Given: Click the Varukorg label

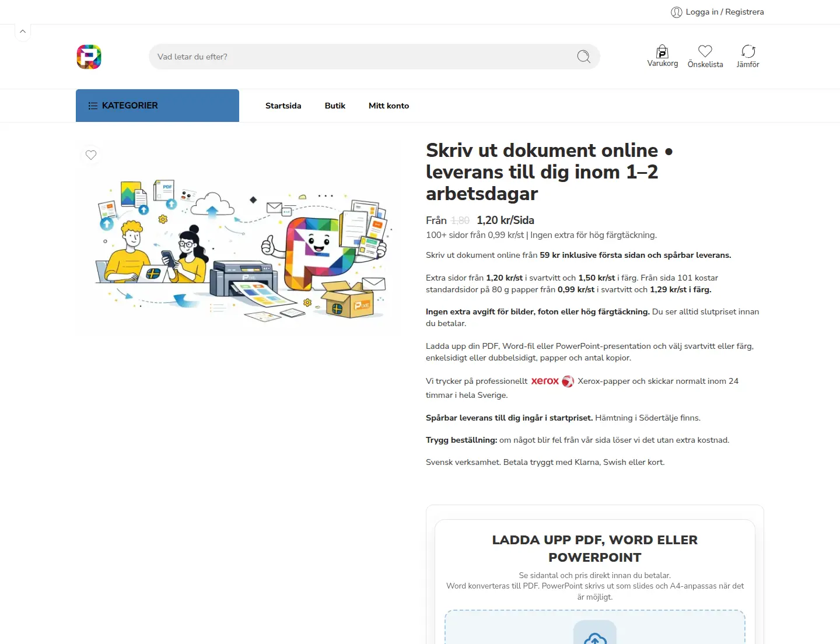Looking at the screenshot, I should [x=663, y=64].
